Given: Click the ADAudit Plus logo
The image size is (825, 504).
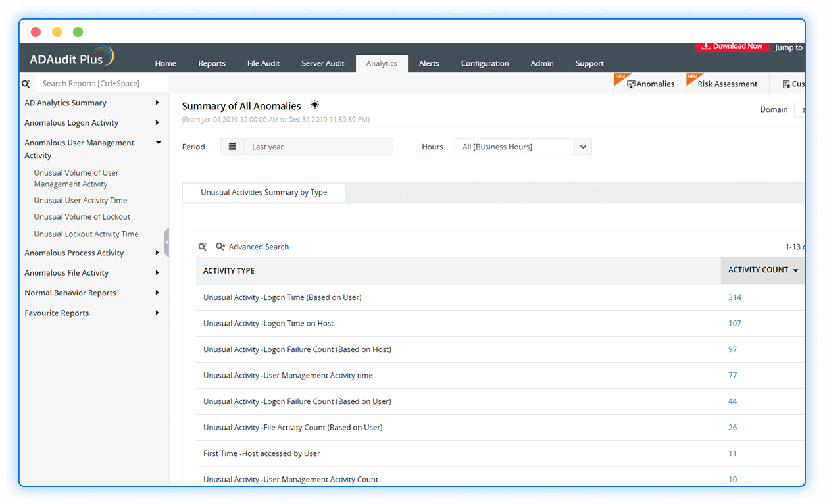Looking at the screenshot, I should (72, 57).
